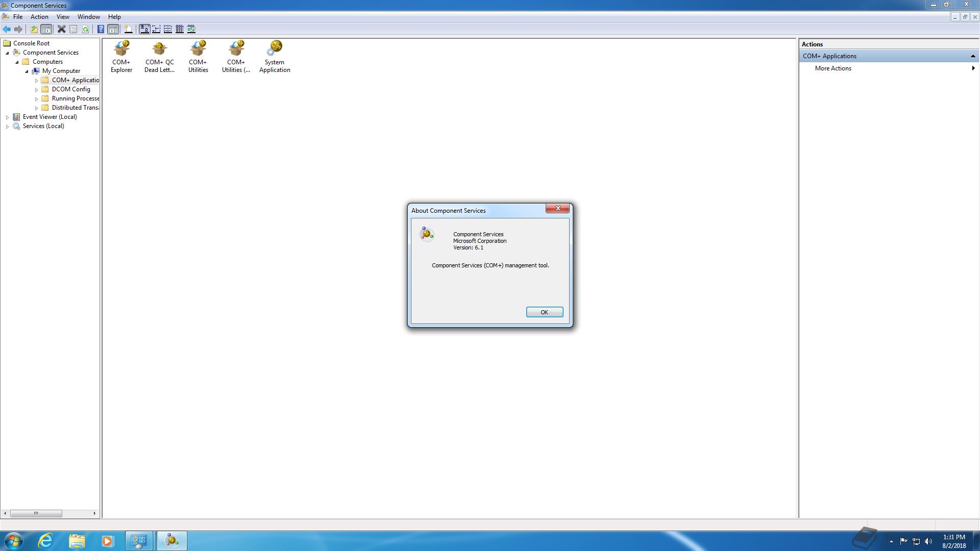Screen dimensions: 980x551
Task: Select Event Viewer (Local) tree node
Action: click(x=50, y=117)
